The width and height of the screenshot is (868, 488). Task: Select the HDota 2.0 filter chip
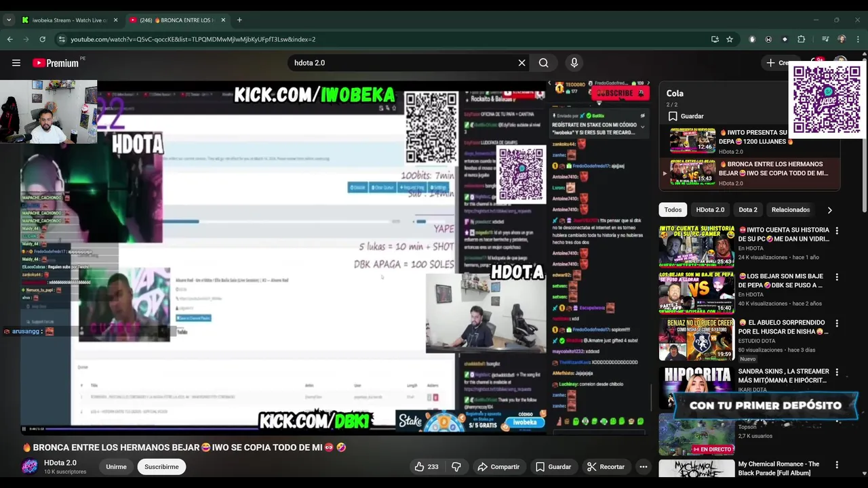[x=710, y=209]
